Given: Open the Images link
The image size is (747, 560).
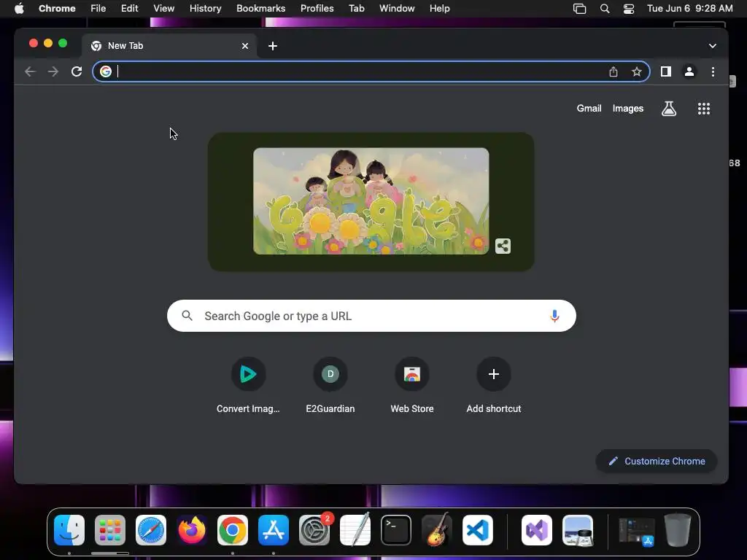Looking at the screenshot, I should click(628, 108).
